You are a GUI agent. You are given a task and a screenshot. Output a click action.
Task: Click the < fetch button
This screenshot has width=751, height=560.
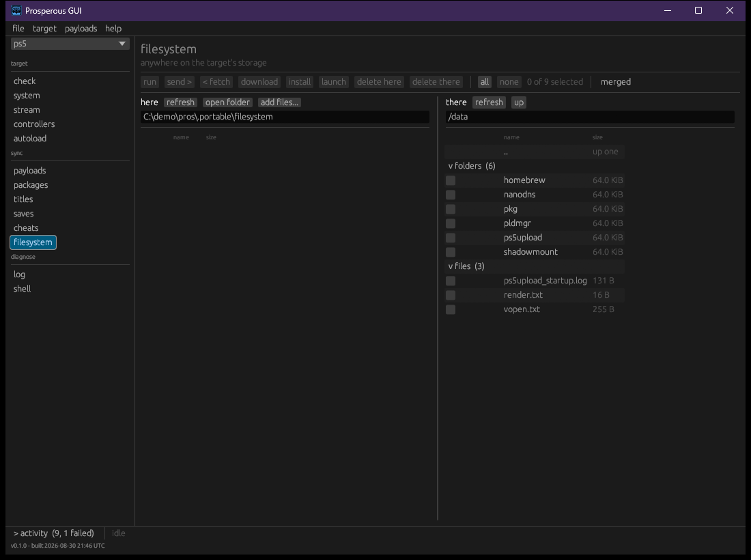pyautogui.click(x=216, y=82)
